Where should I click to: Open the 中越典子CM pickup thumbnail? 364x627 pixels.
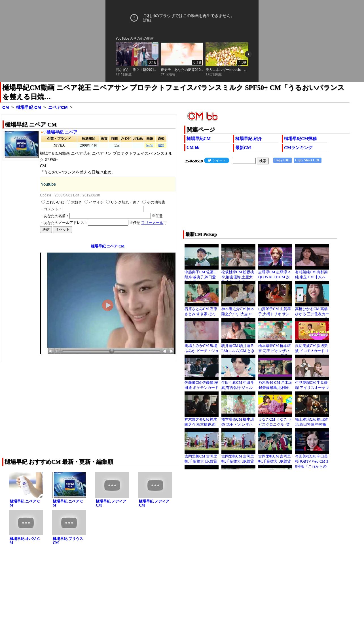coord(202,257)
